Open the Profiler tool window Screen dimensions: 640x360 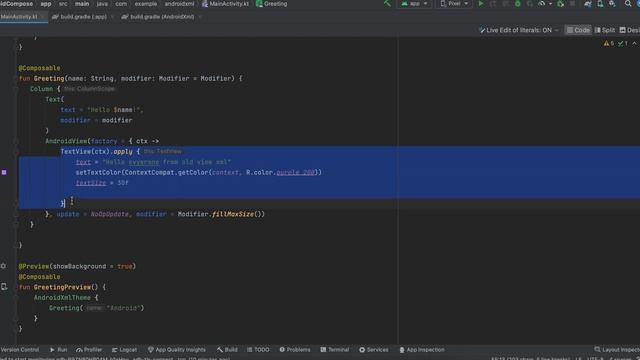pos(89,350)
